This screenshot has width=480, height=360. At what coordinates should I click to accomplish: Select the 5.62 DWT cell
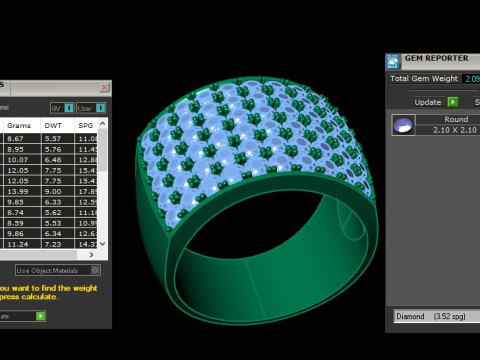click(57, 212)
